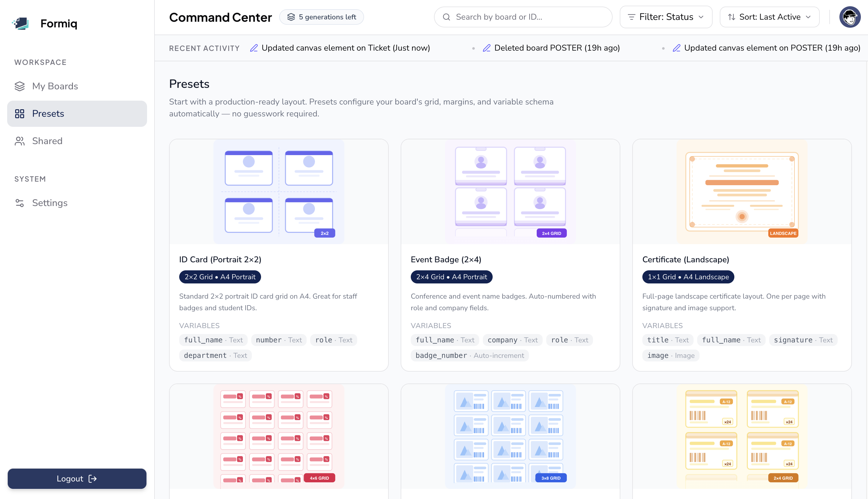This screenshot has width=868, height=499.
Task: Open the Sort: Last Active dropdown
Action: click(769, 17)
